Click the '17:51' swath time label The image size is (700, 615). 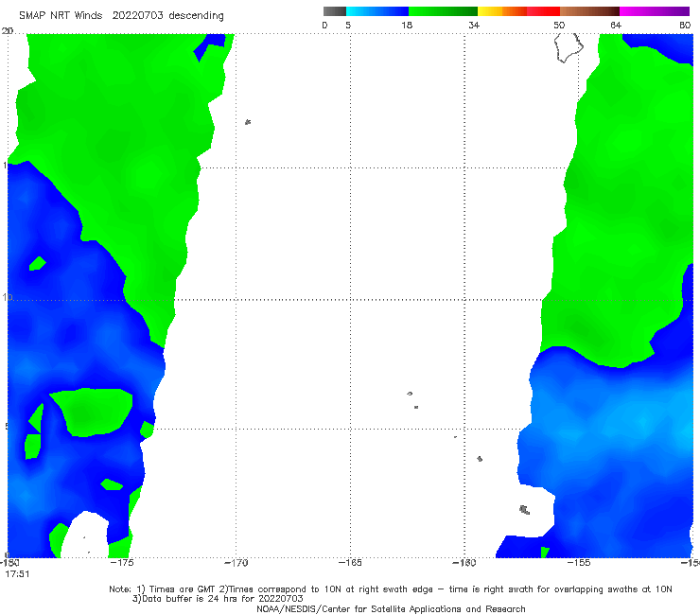(17, 574)
